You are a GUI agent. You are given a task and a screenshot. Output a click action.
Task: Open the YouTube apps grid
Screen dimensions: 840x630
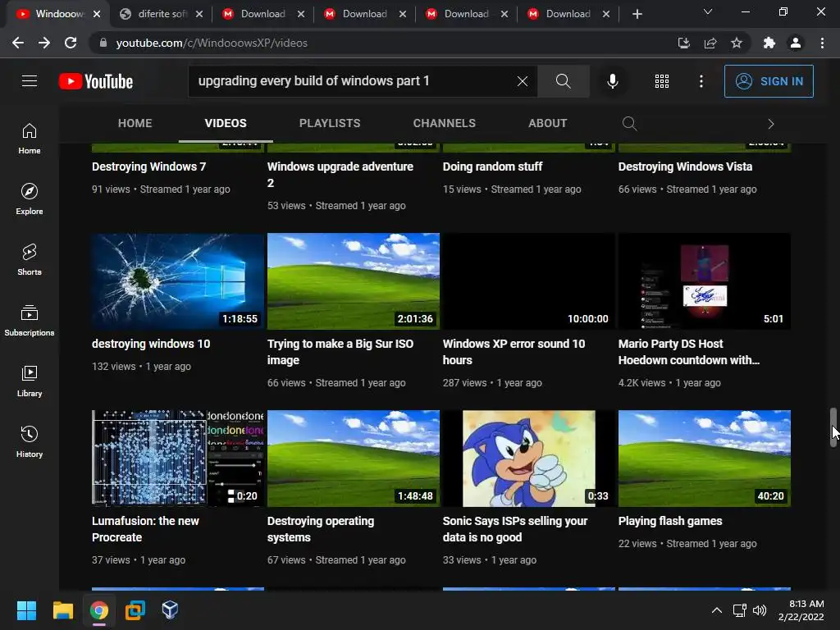pos(662,81)
